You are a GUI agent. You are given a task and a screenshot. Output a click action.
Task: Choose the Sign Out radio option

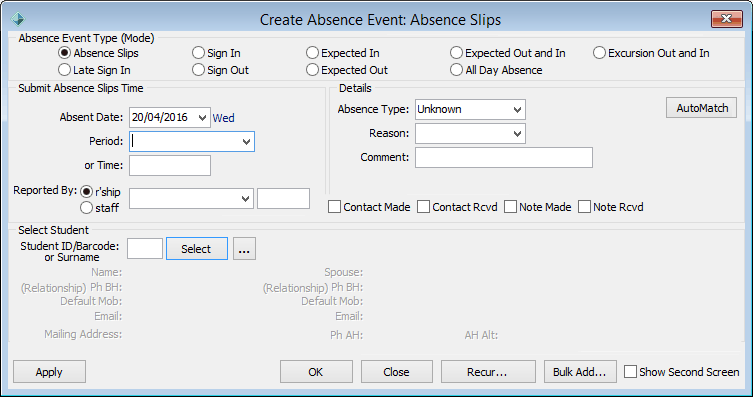pos(198,70)
